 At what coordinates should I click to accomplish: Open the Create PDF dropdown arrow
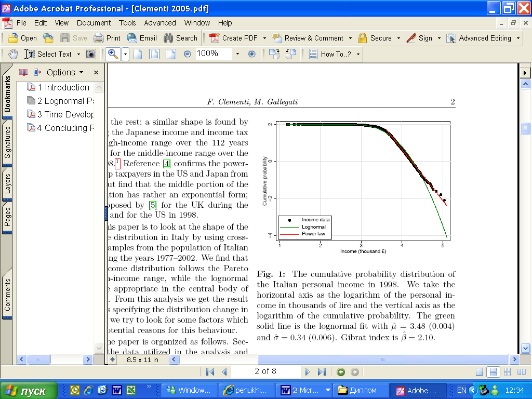coord(264,38)
